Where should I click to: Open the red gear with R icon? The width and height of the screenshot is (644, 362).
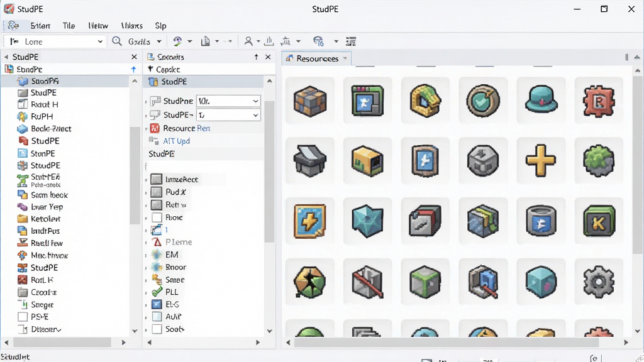(x=599, y=101)
